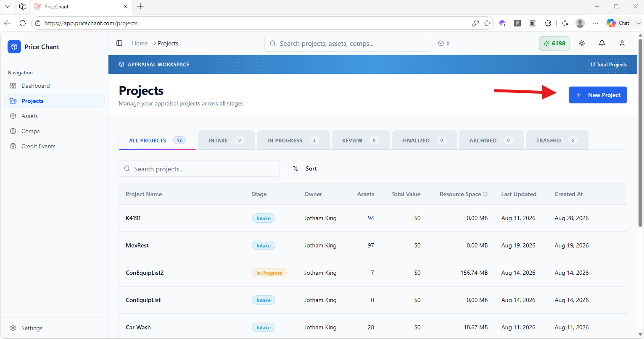Switch to the Archived tab

click(x=491, y=140)
